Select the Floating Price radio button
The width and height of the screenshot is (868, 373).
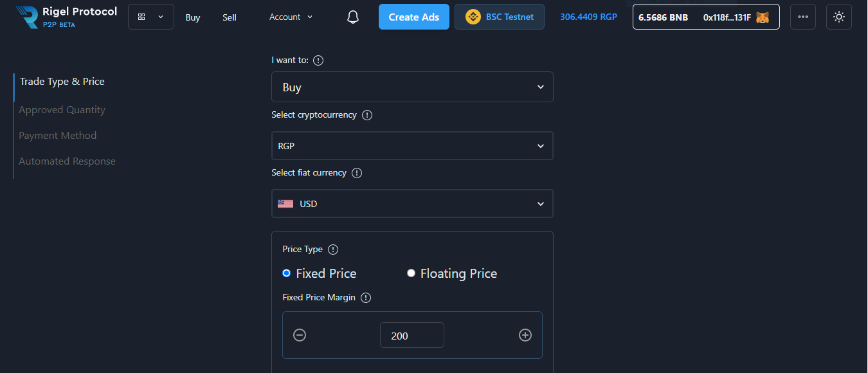pos(411,273)
